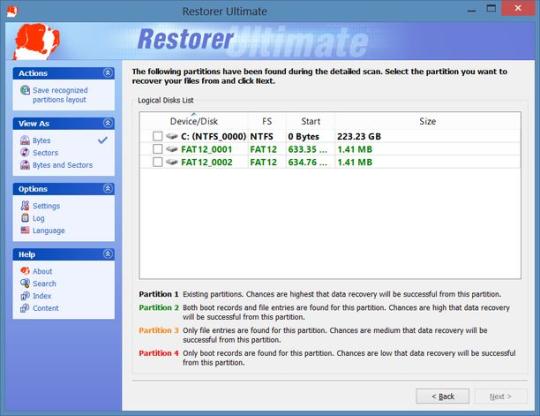Click the Log clipboard icon
This screenshot has width=540, height=416.
point(25,218)
